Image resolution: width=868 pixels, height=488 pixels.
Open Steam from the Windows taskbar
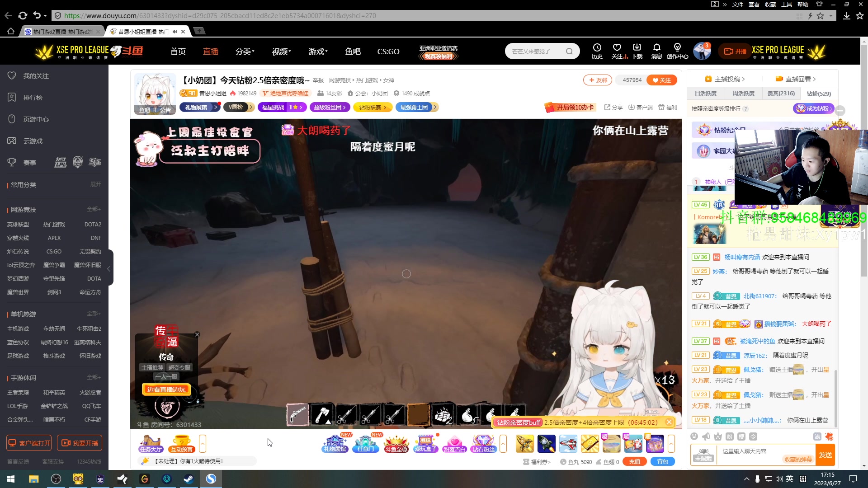(x=189, y=479)
